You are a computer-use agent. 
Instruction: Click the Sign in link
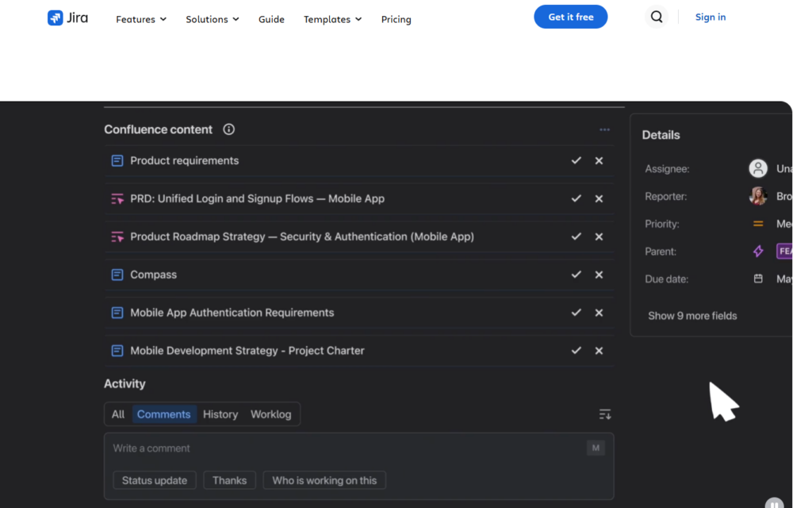[x=710, y=17]
